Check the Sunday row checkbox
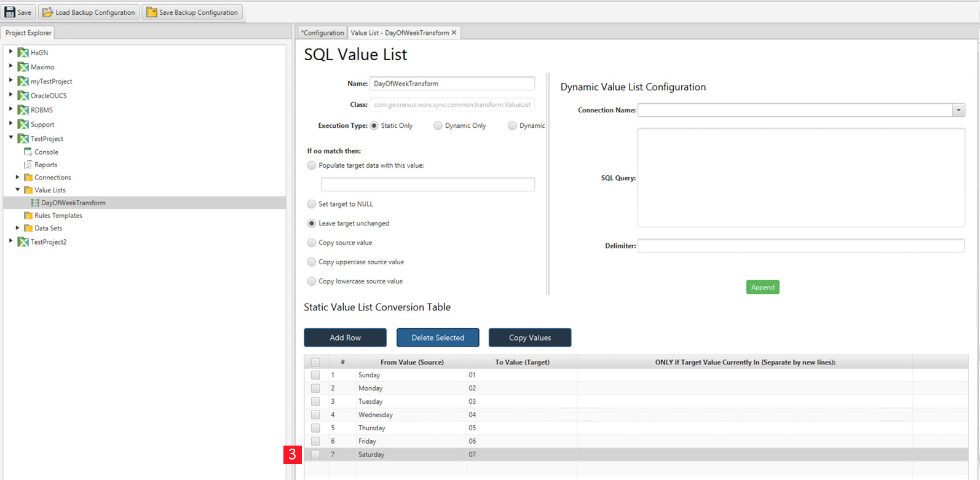 315,375
